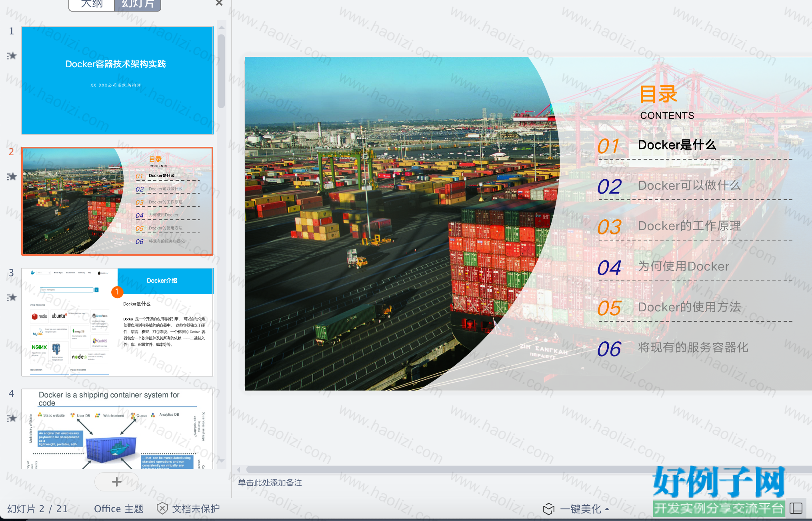Click the 幻灯片 2 / 21 slide counter
Image resolution: width=812 pixels, height=521 pixels.
38,509
